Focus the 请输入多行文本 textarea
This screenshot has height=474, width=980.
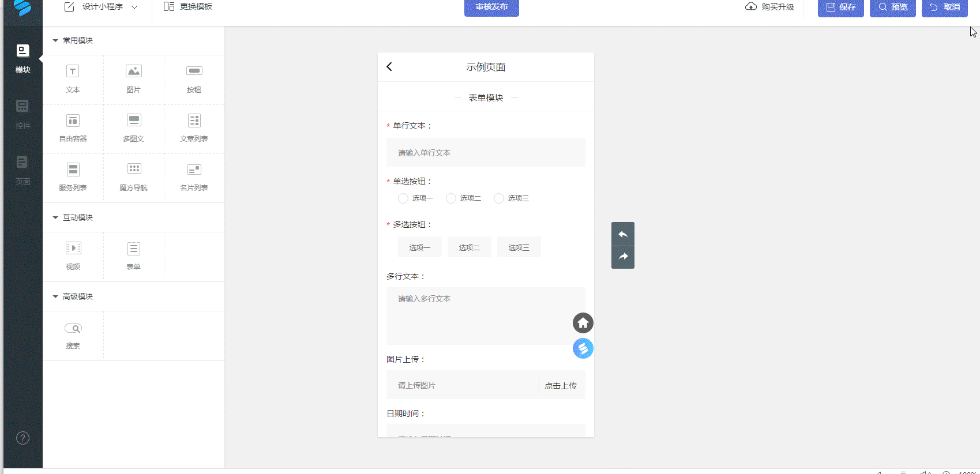pos(486,316)
